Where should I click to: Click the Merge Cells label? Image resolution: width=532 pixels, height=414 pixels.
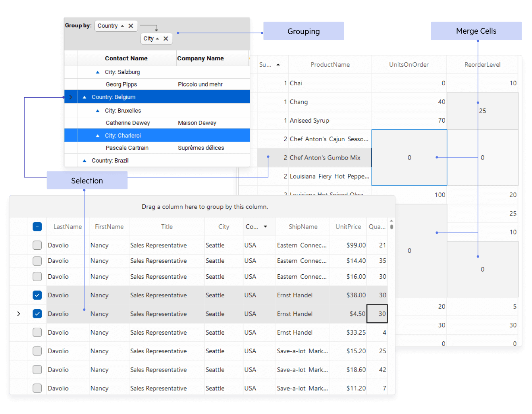[x=476, y=31]
